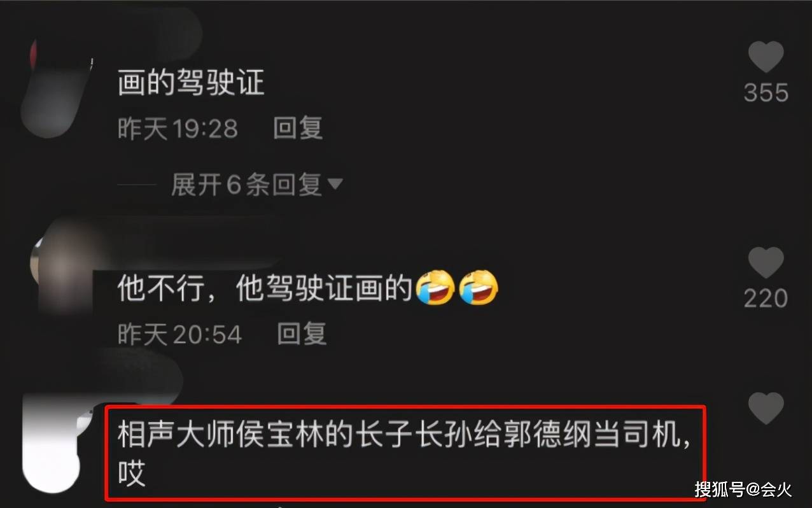The height and width of the screenshot is (508, 812).
Task: Reply to the 昨天20:54 comment
Action: point(302,334)
